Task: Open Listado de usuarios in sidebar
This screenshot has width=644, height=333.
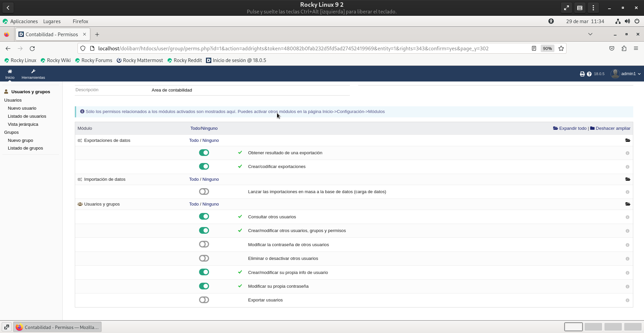Action: coord(27,116)
